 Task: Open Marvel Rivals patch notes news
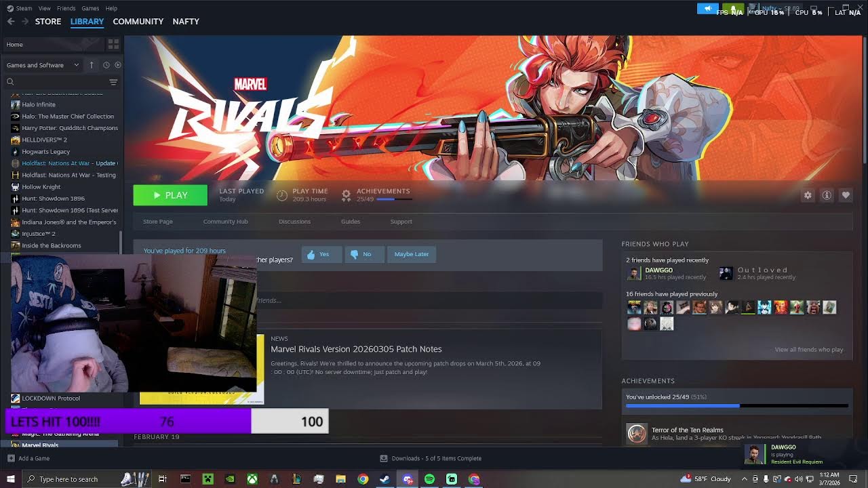[x=356, y=349]
